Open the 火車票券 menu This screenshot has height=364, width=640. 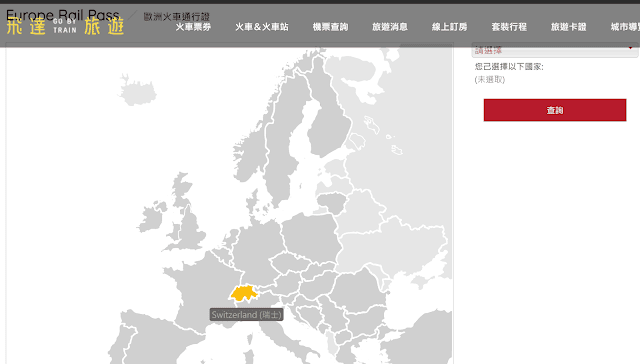click(x=193, y=27)
